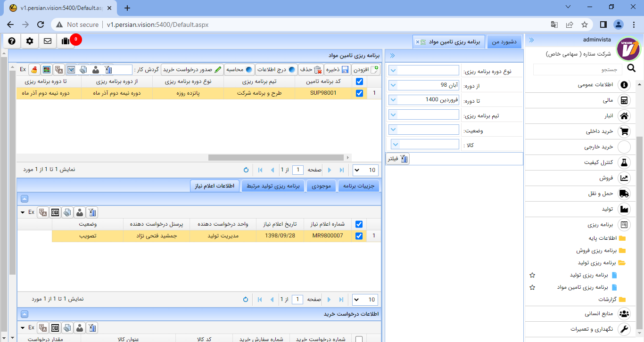Image resolution: width=644 pixels, height=342 pixels.
Task: Open the کنترل کیفیت flask icon
Action: [x=624, y=163]
